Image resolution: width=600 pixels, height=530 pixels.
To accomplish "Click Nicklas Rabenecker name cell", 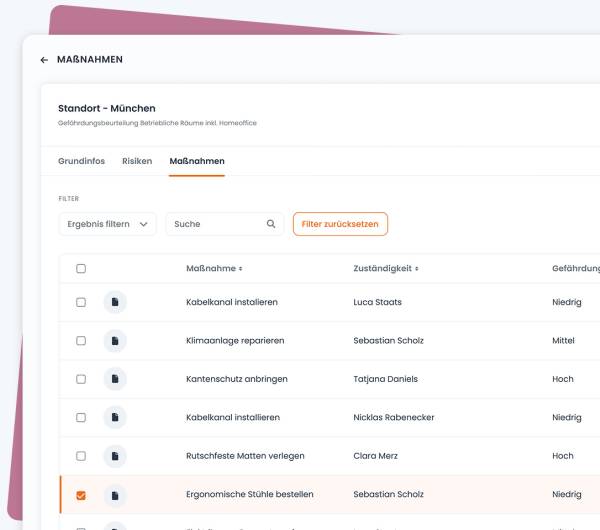I will (x=394, y=417).
